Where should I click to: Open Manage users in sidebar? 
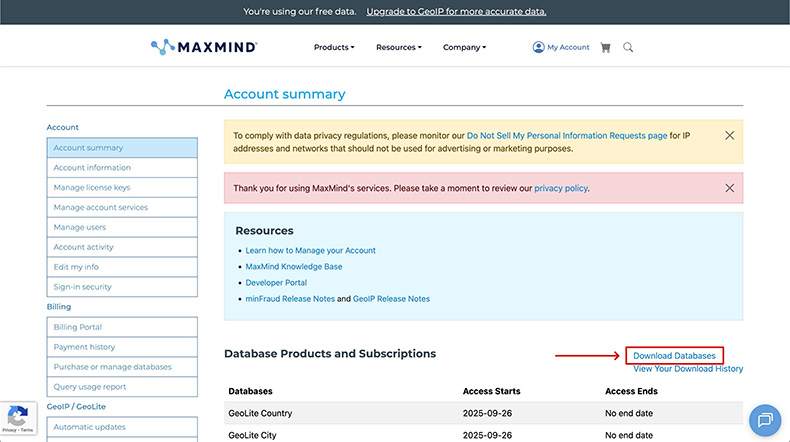click(x=122, y=227)
